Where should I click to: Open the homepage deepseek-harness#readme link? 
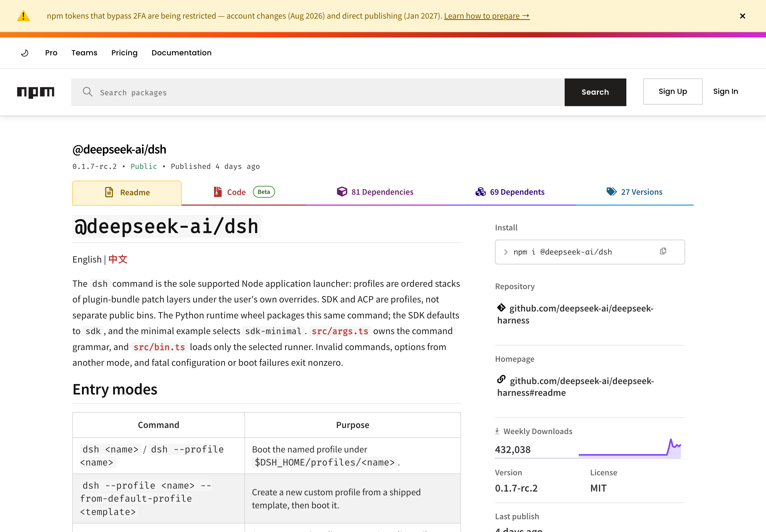point(576,387)
